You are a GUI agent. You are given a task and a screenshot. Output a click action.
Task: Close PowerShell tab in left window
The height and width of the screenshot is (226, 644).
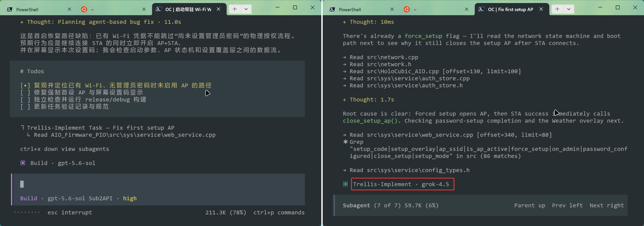(x=70, y=9)
